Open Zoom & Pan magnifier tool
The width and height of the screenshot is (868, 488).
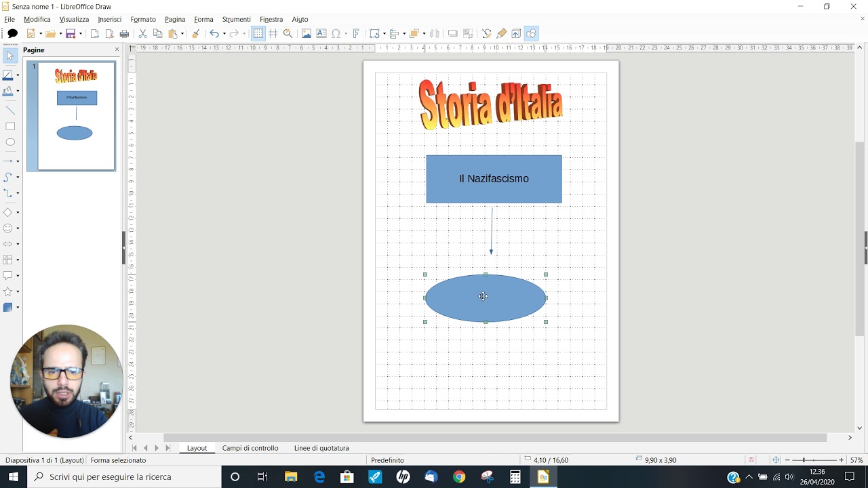tap(288, 33)
